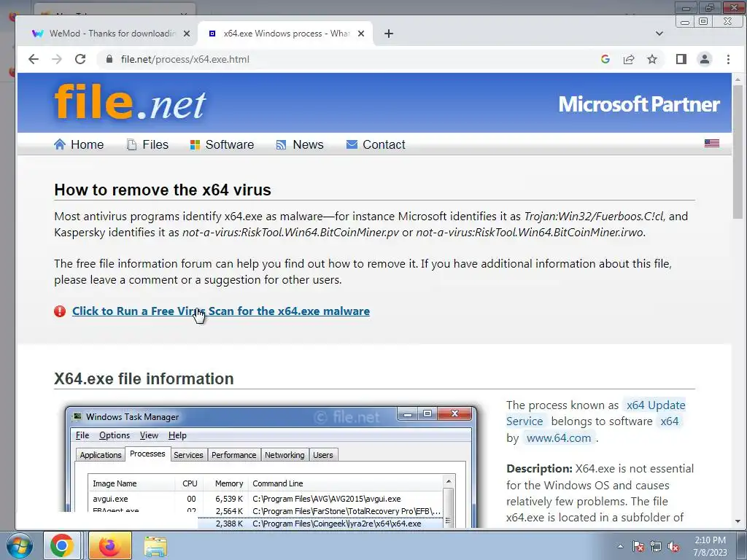Open Firefox from the taskbar
This screenshot has width=747, height=560.
tap(109, 545)
